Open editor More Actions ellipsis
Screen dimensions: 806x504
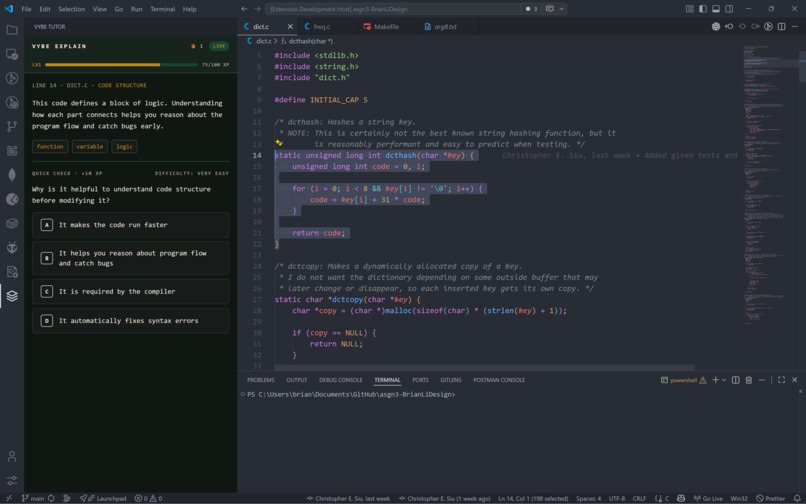(795, 26)
